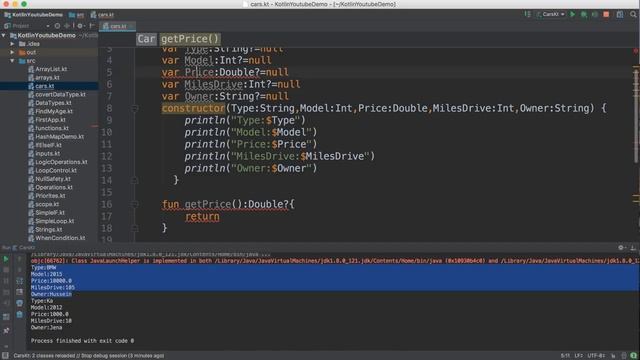Image resolution: width=640 pixels, height=360 pixels.
Task: Toggle soft-wrap icon in Run console
Action: (x=19, y=281)
